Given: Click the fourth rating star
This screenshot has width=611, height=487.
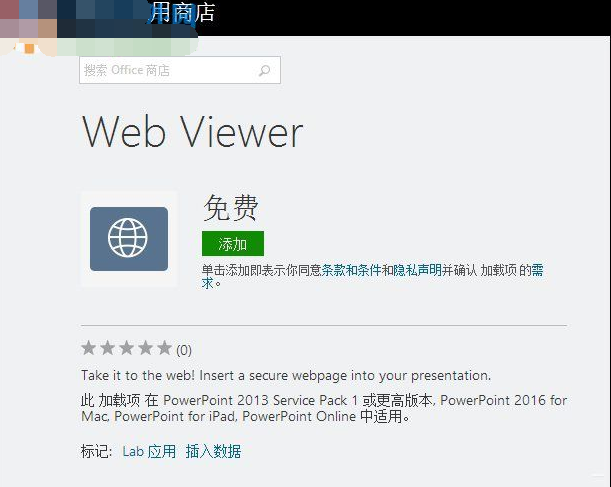Looking at the screenshot, I should tap(146, 348).
